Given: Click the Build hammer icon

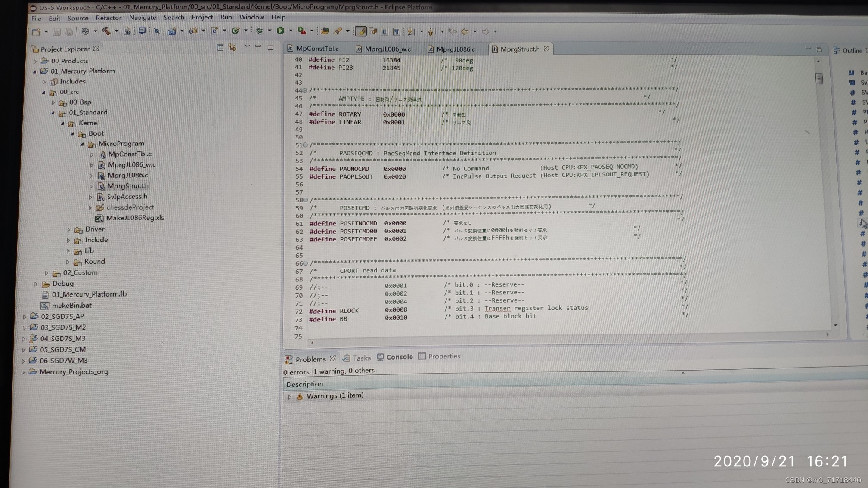Looking at the screenshot, I should (x=106, y=31).
